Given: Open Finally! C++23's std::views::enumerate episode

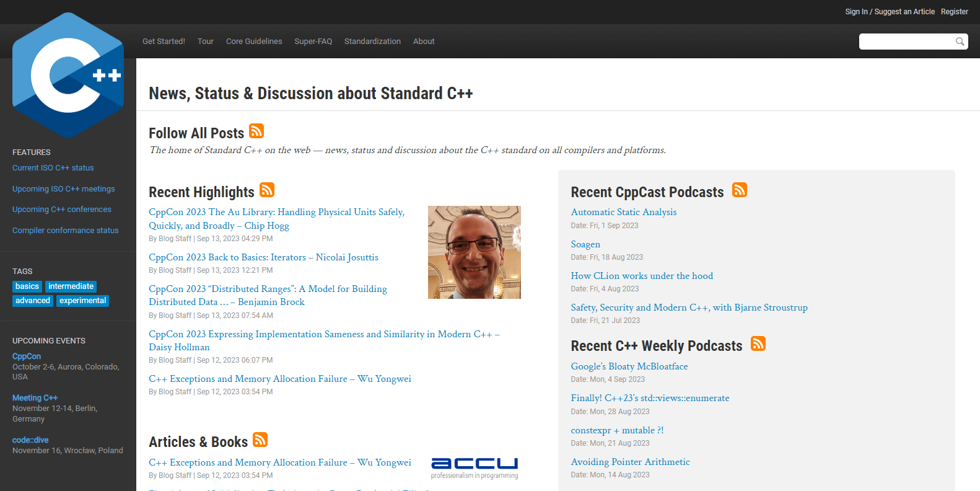Looking at the screenshot, I should [x=650, y=398].
